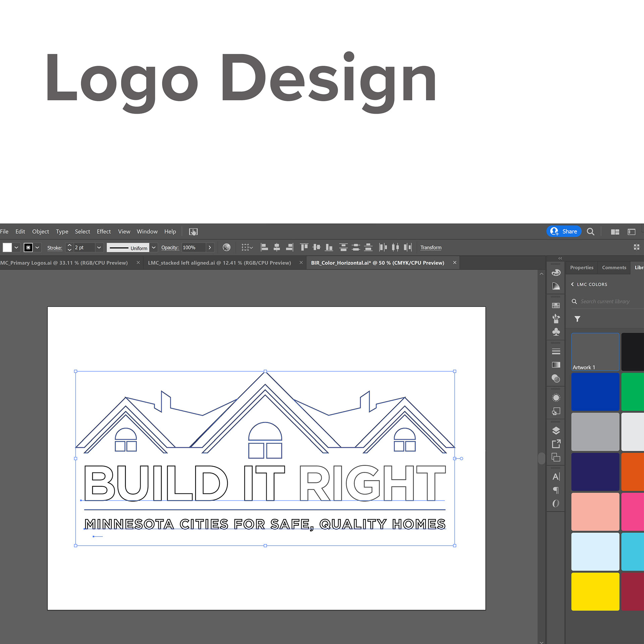Viewport: 644px width, 644px height.
Task: Open the Color Guide panel icon
Action: coord(556,286)
